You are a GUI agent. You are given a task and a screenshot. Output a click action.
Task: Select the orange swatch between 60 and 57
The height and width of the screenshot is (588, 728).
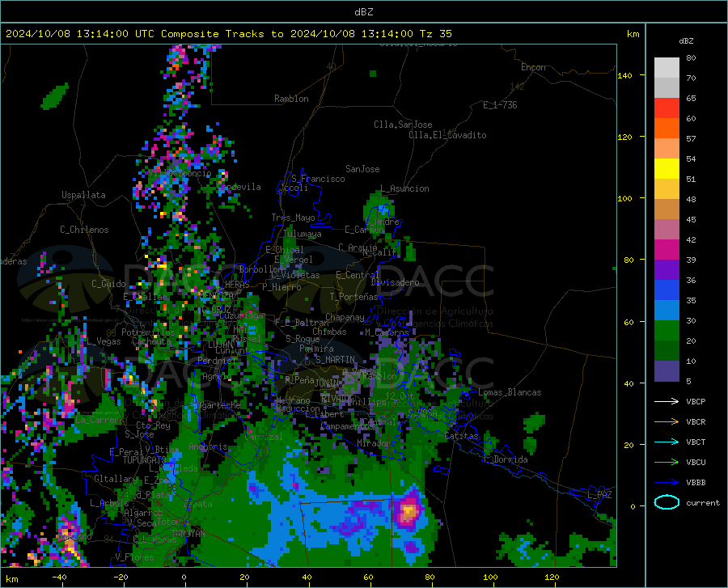(x=667, y=129)
